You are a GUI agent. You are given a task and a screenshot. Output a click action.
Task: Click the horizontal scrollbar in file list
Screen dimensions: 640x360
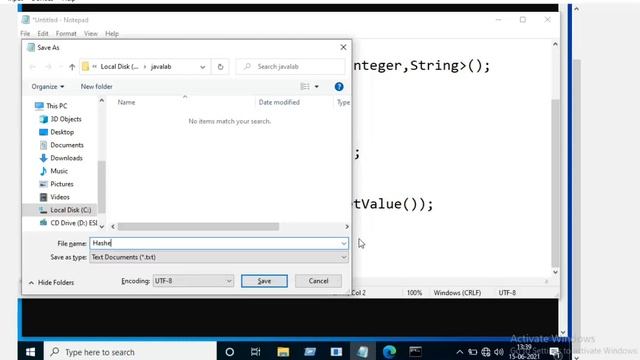click(x=198, y=227)
